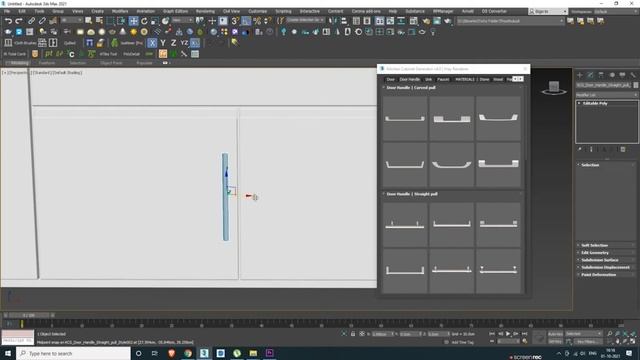Open the Edit menu

(x=22, y=11)
